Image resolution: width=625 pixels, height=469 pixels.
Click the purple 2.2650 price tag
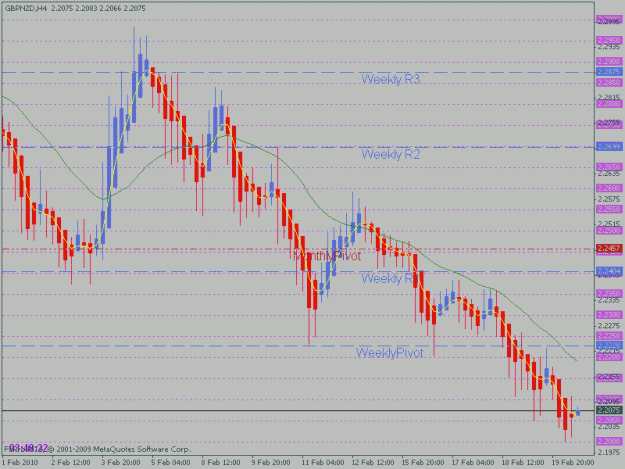tap(609, 167)
